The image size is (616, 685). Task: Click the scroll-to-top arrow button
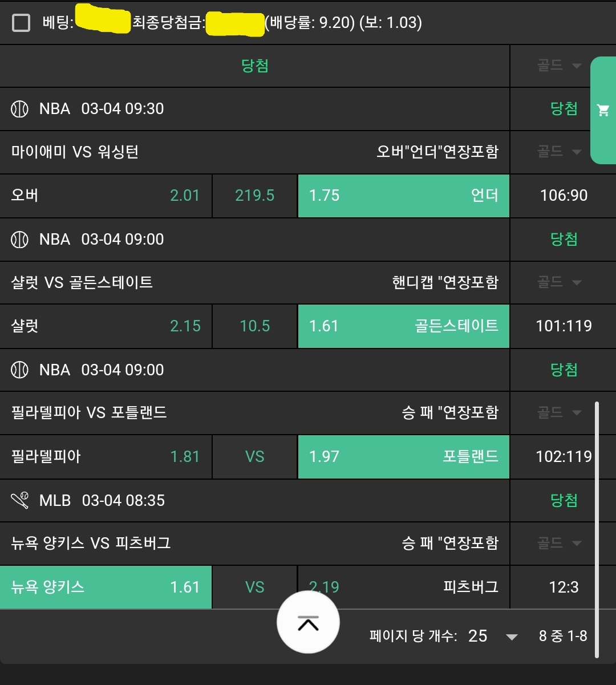(x=308, y=623)
